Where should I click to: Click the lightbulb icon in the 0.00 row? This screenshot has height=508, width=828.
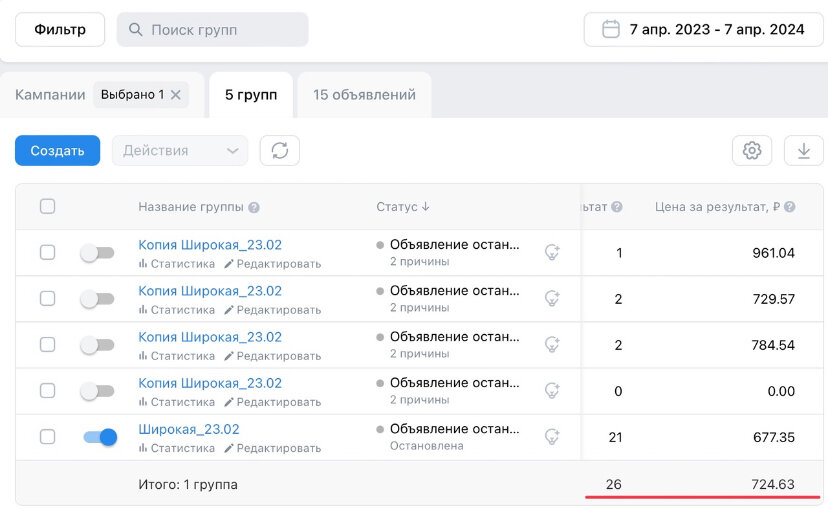[552, 390]
